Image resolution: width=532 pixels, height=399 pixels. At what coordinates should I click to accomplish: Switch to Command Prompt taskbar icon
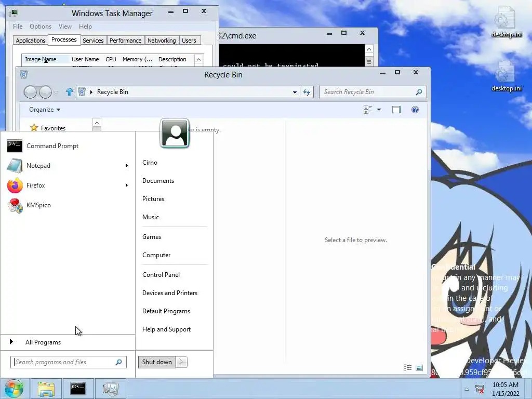[x=78, y=389]
